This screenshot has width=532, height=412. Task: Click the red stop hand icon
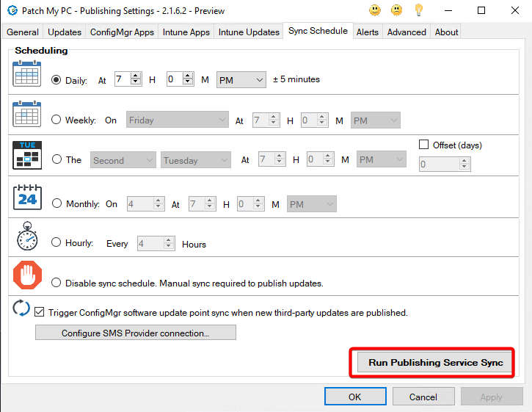coord(27,275)
